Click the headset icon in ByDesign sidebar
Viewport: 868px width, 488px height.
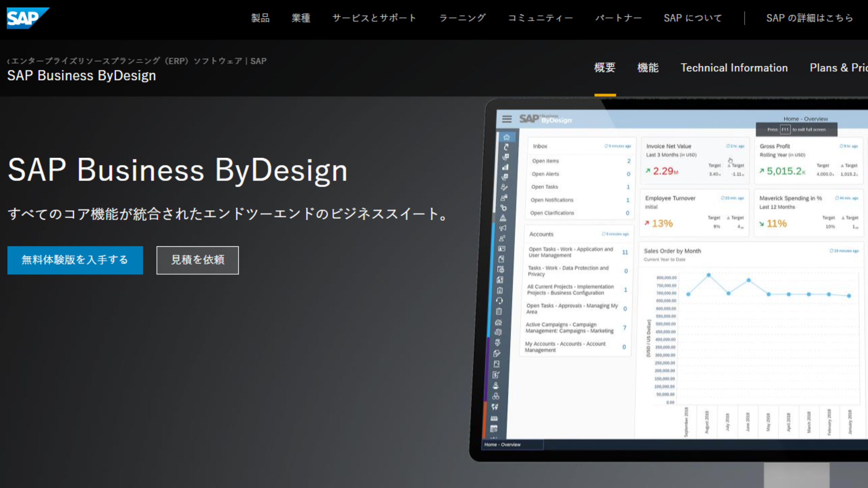[x=499, y=301]
